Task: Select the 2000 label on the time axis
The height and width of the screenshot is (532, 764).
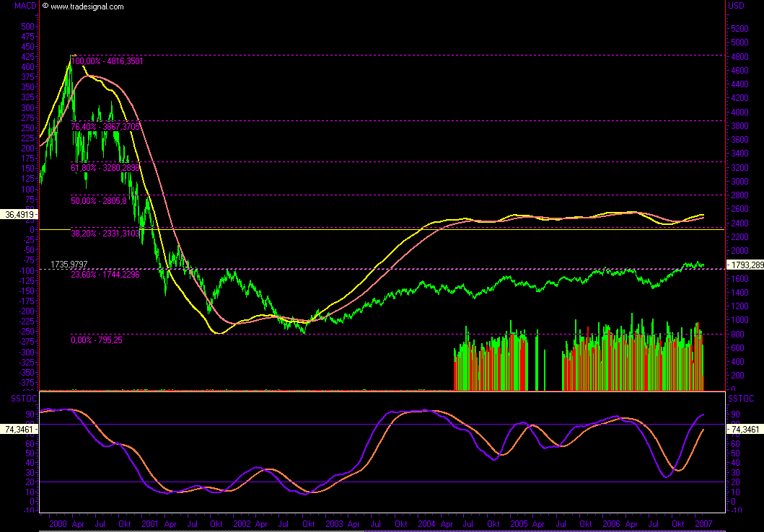Action: pyautogui.click(x=58, y=525)
